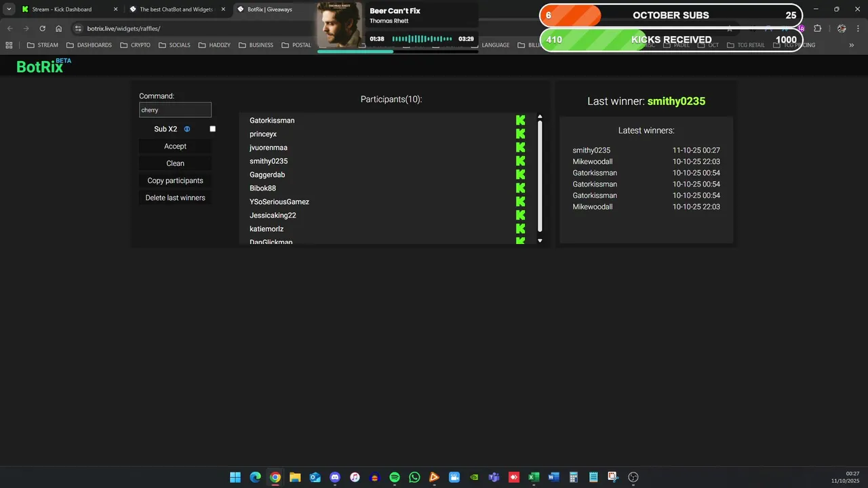Click latest winner entry dated 11-10-25 00:27

[x=646, y=150]
